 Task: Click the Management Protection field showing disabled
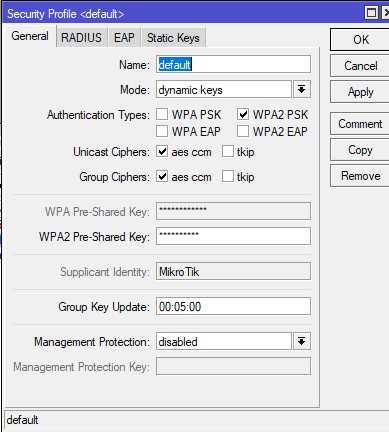(224, 341)
